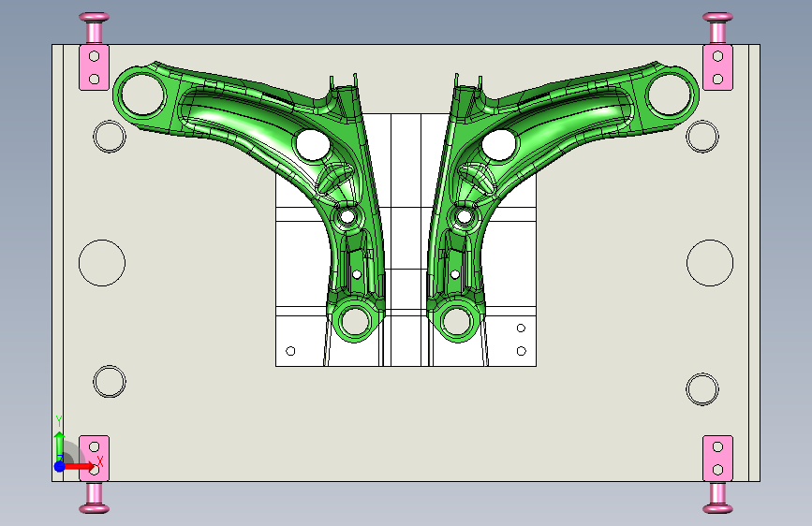Click the white central insert block
The width and height of the screenshot is (812, 526).
[406, 240]
